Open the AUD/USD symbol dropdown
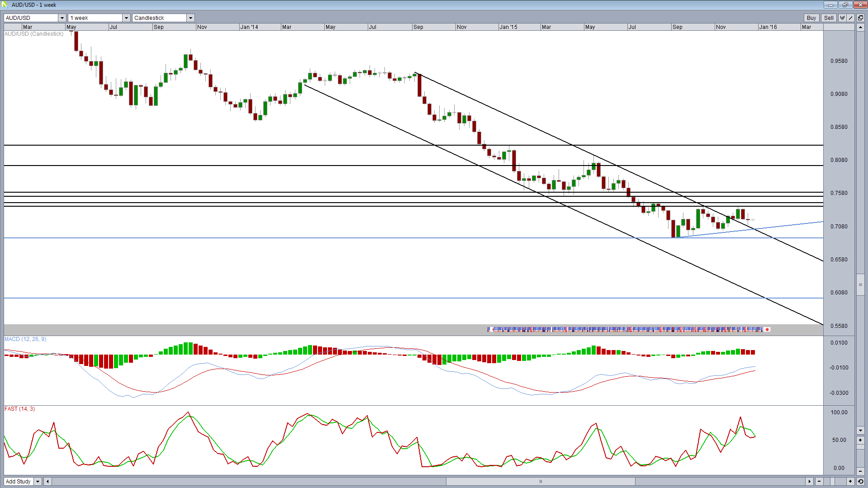This screenshot has width=868, height=488. tap(62, 18)
